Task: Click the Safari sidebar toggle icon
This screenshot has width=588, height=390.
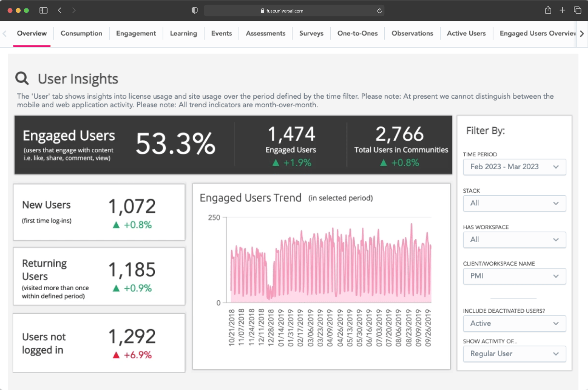Action: [43, 11]
